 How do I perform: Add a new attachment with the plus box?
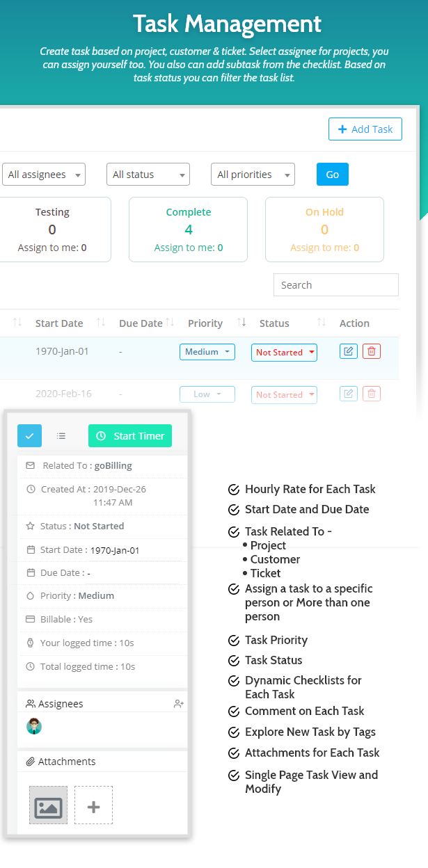click(x=93, y=805)
